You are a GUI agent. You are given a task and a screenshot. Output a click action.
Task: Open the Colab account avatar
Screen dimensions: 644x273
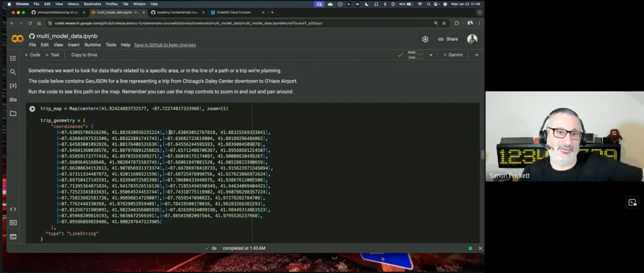point(472,39)
